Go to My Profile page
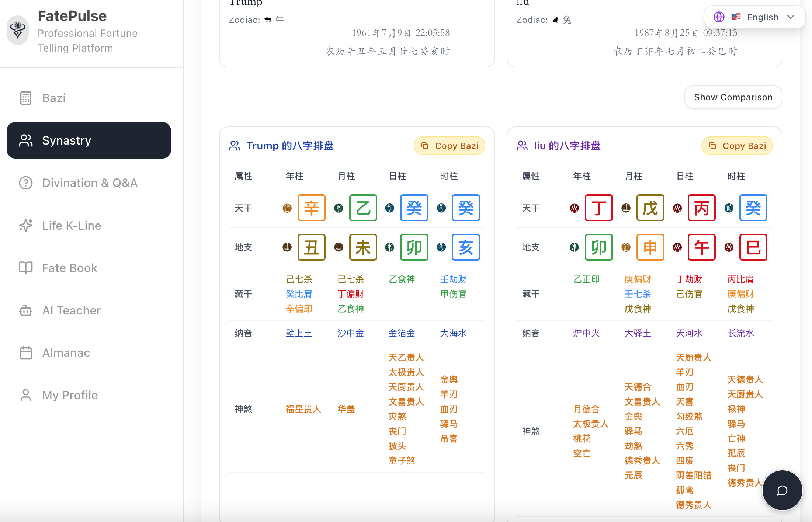 coord(70,395)
